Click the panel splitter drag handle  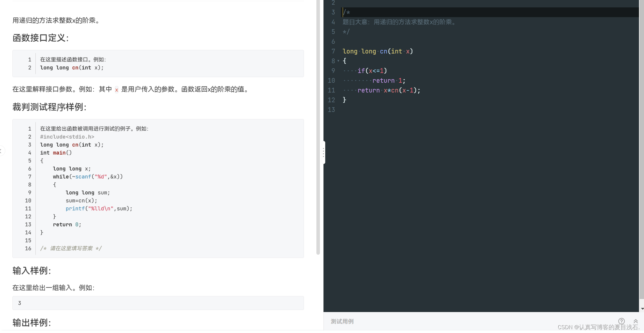tap(323, 152)
